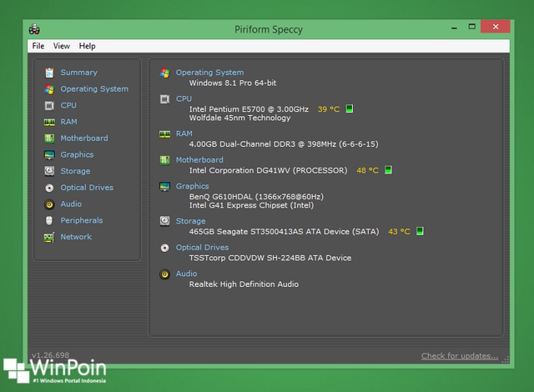Click the Graphics monitor icon in summary panel
The width and height of the screenshot is (534, 392).
165,187
